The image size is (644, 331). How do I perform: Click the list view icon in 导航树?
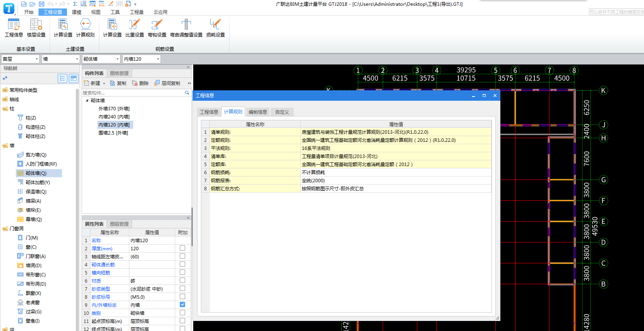tap(62, 78)
